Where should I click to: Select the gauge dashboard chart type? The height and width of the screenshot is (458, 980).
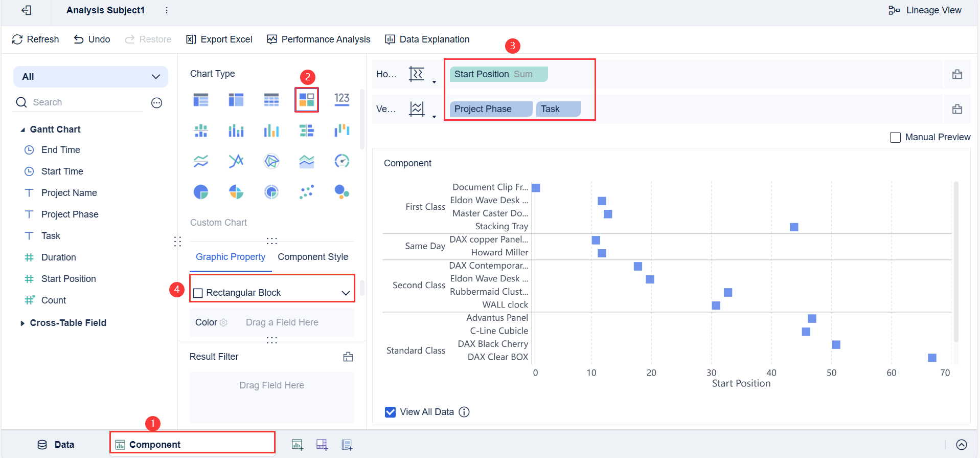click(341, 161)
